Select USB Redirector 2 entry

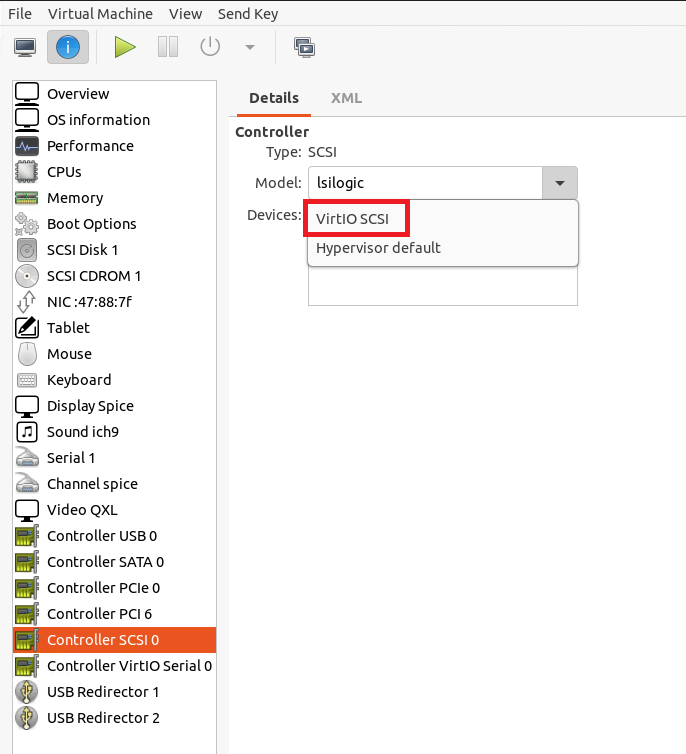(x=103, y=718)
